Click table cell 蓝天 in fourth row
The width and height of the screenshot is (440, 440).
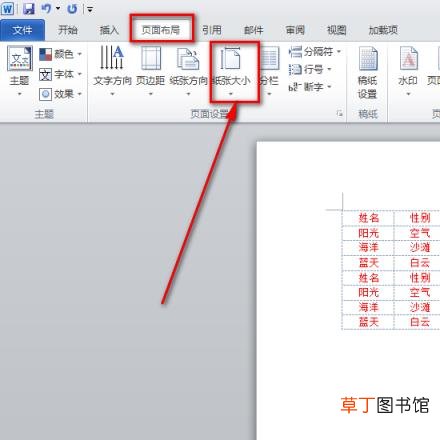368,263
